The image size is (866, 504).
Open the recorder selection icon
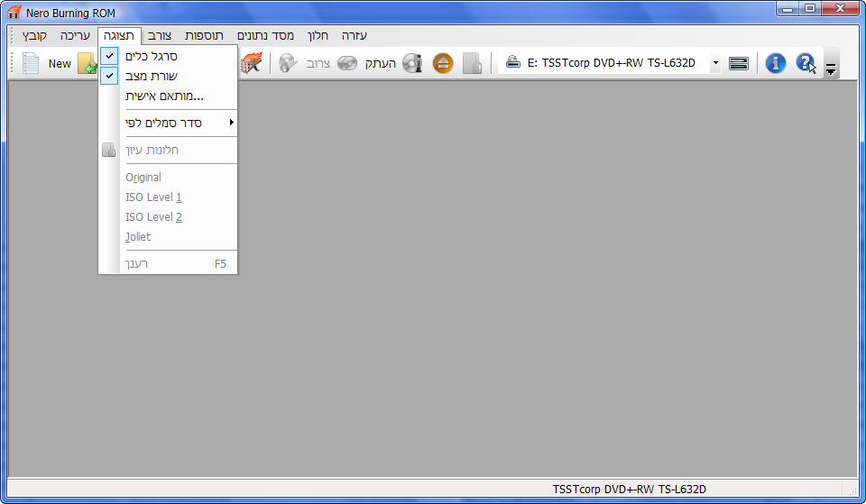pos(739,63)
